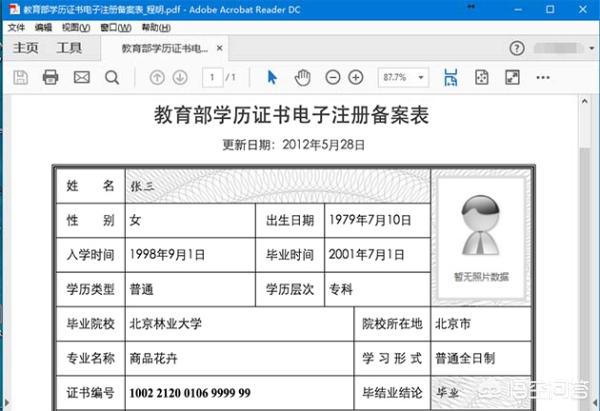Zoom in with plus icon
This screenshot has height=411, width=600.
pos(356,78)
